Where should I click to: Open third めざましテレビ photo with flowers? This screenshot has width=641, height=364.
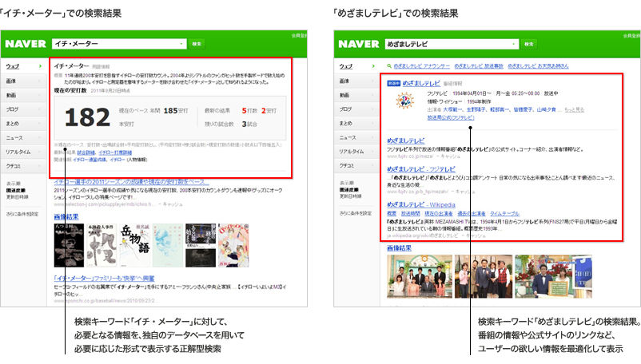[x=553, y=276]
